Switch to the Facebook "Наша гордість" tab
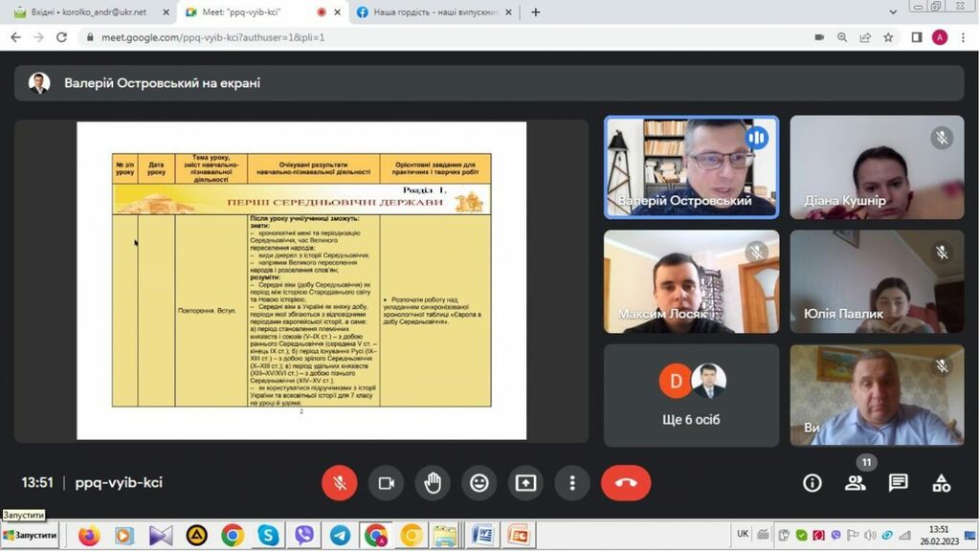The height and width of the screenshot is (551, 980). click(x=431, y=12)
